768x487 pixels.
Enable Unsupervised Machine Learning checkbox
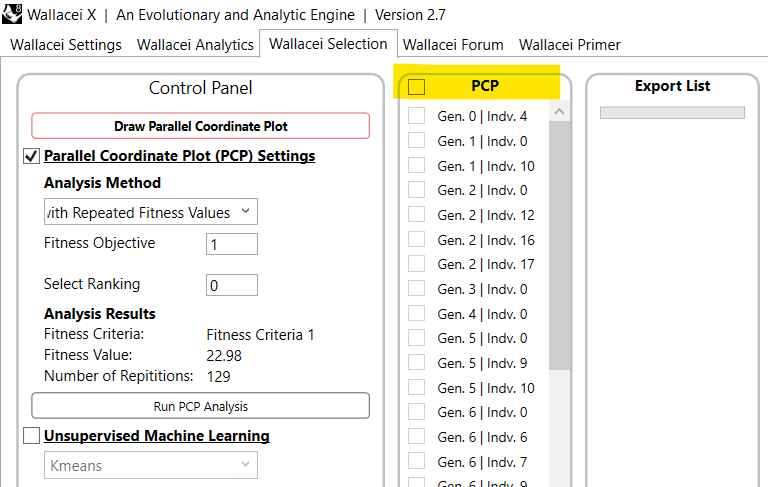click(x=31, y=436)
